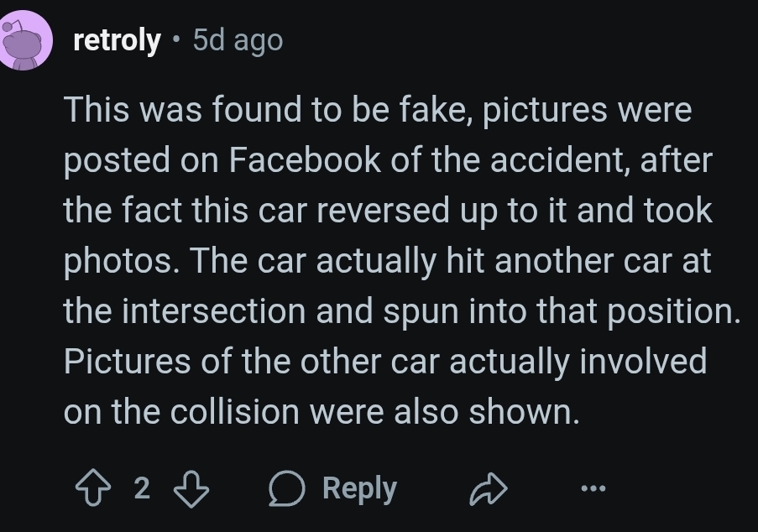Visit the retroly user profile link

pyautogui.click(x=117, y=40)
